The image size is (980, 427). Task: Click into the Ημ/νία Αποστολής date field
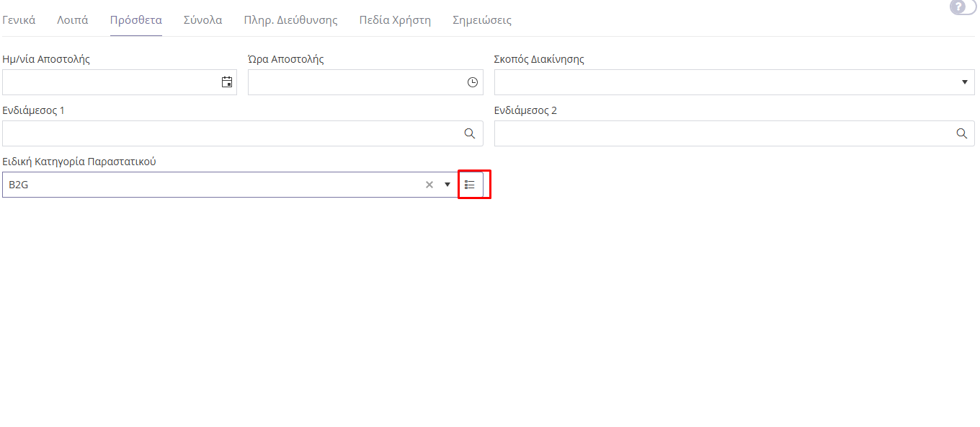pyautogui.click(x=108, y=82)
